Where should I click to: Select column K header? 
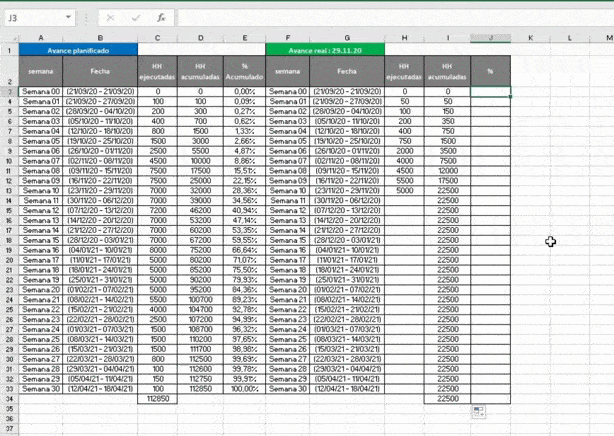point(531,38)
